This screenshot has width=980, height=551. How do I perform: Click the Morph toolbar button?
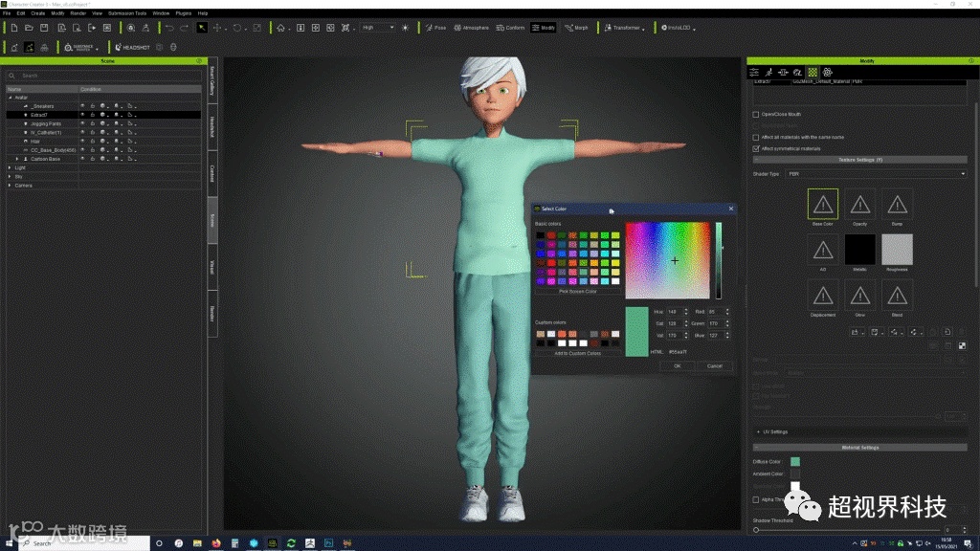pyautogui.click(x=577, y=28)
